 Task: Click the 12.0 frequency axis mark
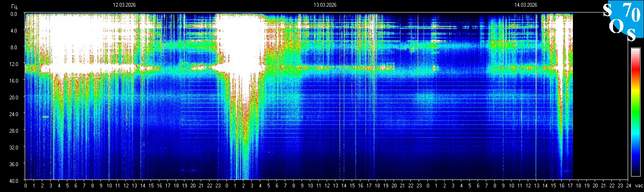(x=15, y=64)
